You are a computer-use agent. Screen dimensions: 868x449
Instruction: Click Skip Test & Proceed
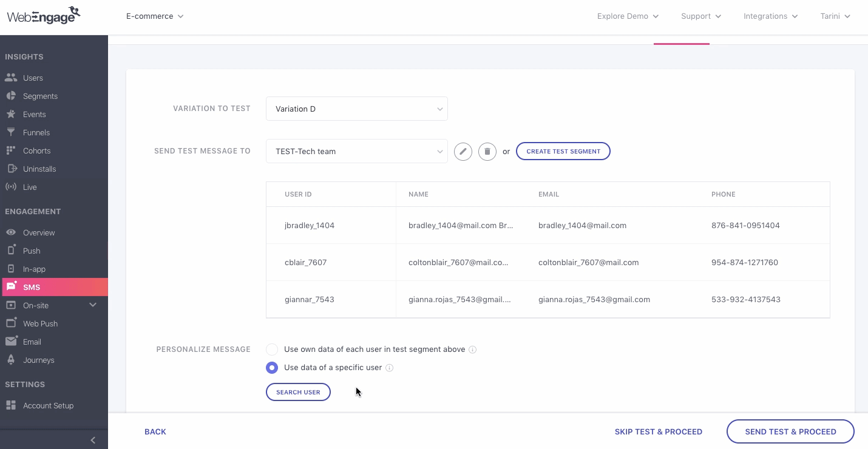659,432
